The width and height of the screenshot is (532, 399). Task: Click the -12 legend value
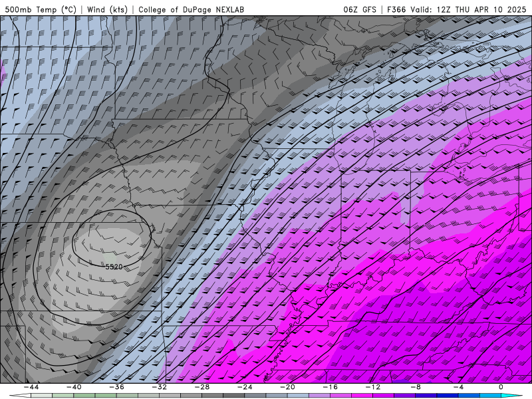(x=373, y=387)
